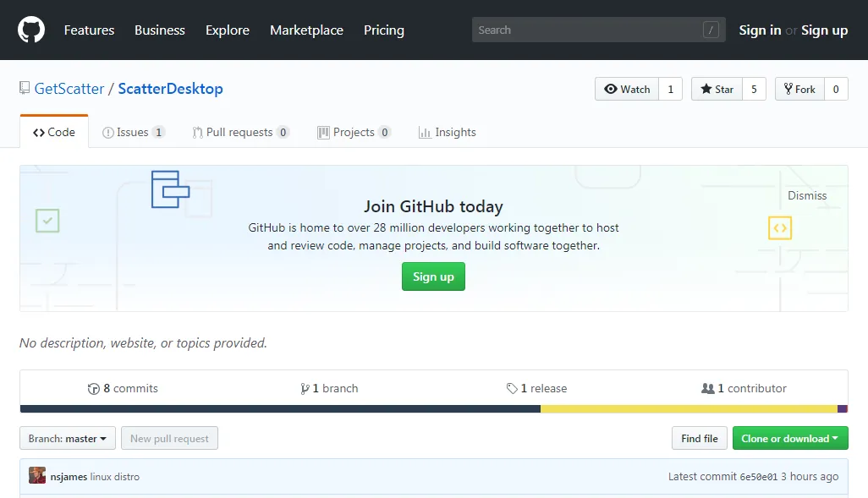Switch to the Issues tab
The image size is (868, 498).
(134, 132)
